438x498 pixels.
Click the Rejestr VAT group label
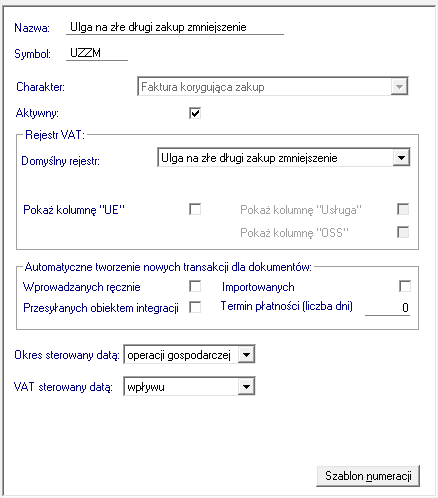tap(55, 135)
